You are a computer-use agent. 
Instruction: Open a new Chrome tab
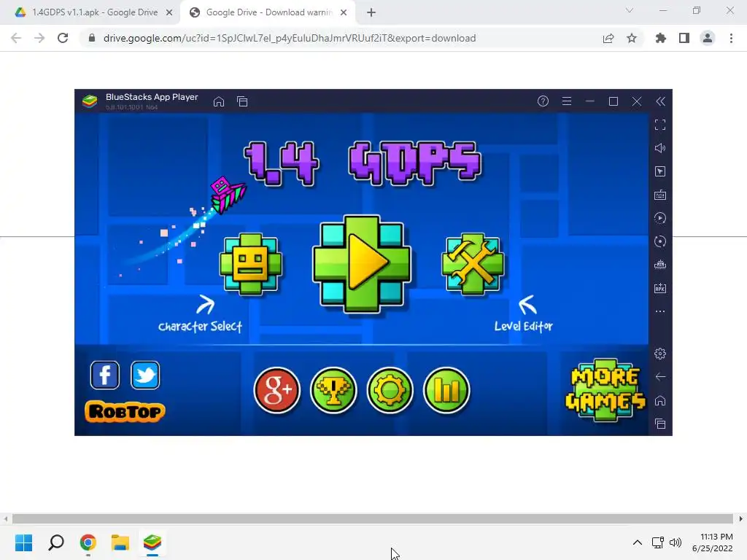371,13
